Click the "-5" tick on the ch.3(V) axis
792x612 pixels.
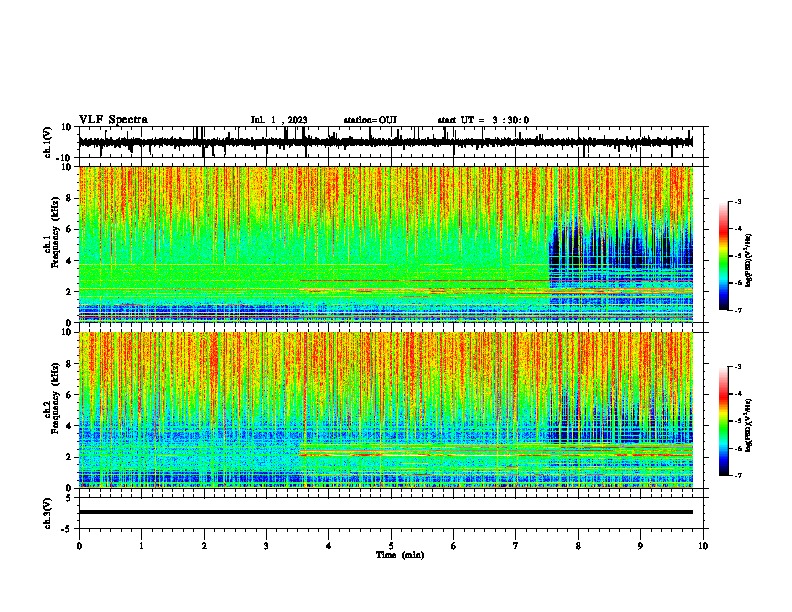click(x=68, y=529)
